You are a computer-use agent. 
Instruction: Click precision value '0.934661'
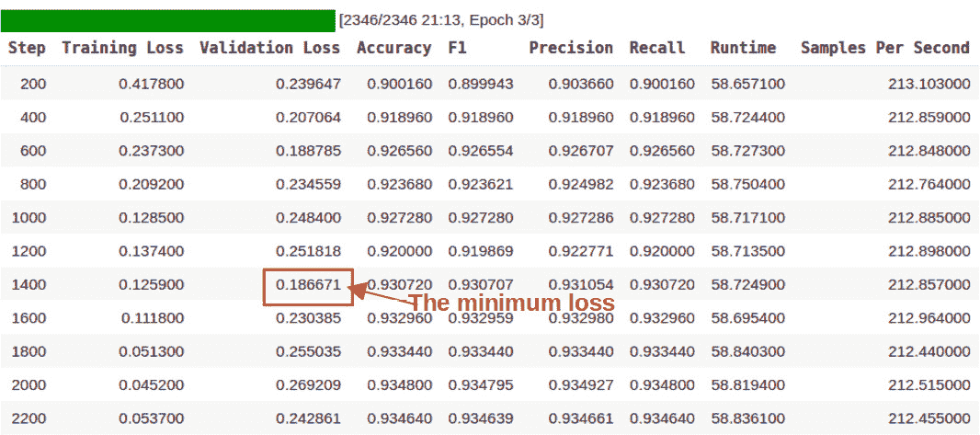tap(581, 418)
